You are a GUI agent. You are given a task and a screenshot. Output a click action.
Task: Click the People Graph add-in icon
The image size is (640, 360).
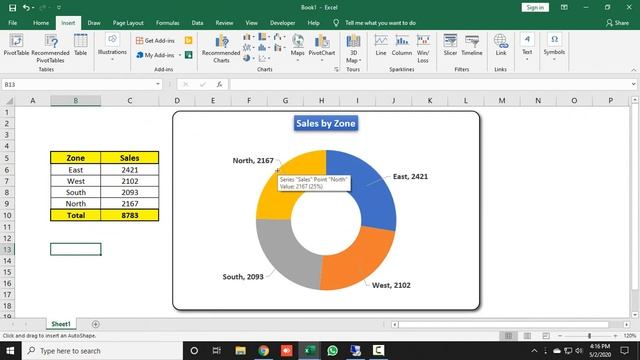[x=188, y=55]
